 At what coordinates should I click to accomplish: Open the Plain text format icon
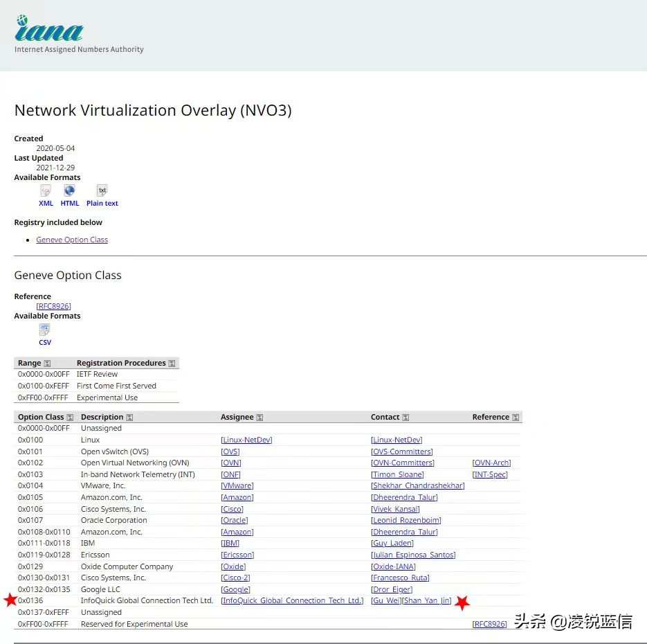pos(102,191)
